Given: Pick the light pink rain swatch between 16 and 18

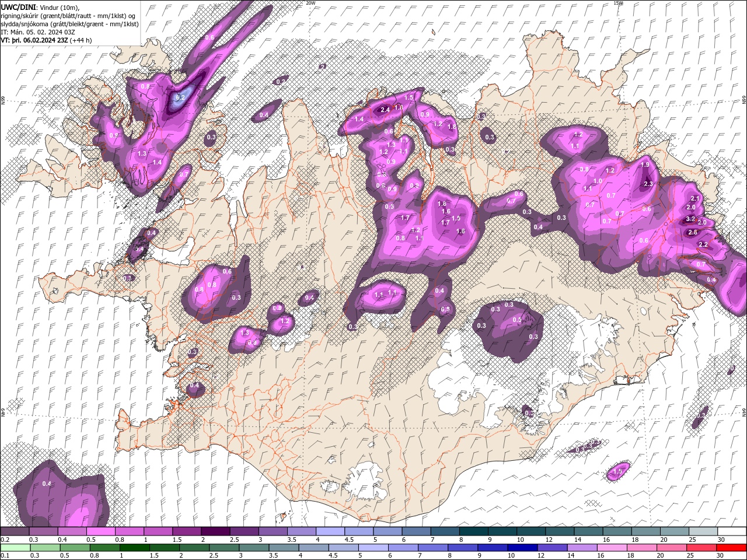Looking at the screenshot, I should (x=612, y=548).
